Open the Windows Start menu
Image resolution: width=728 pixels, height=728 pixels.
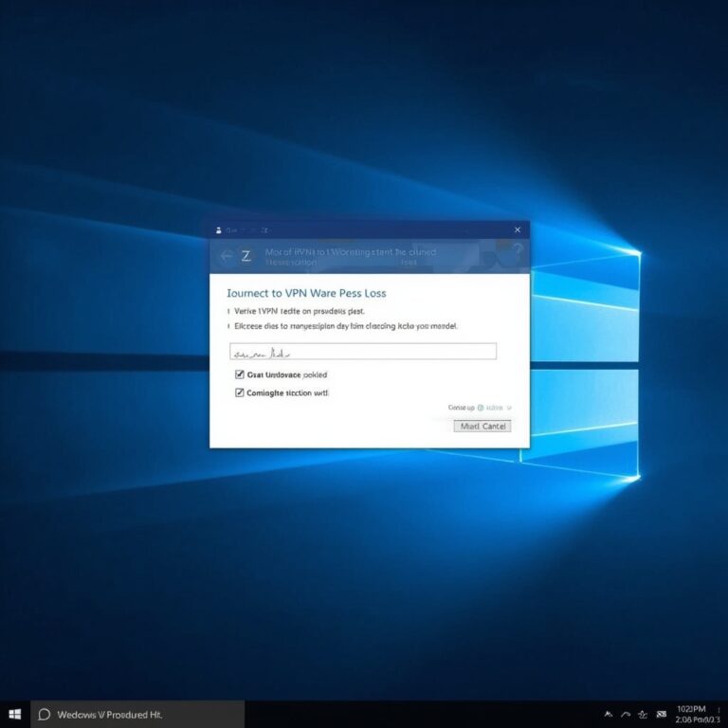click(15, 715)
